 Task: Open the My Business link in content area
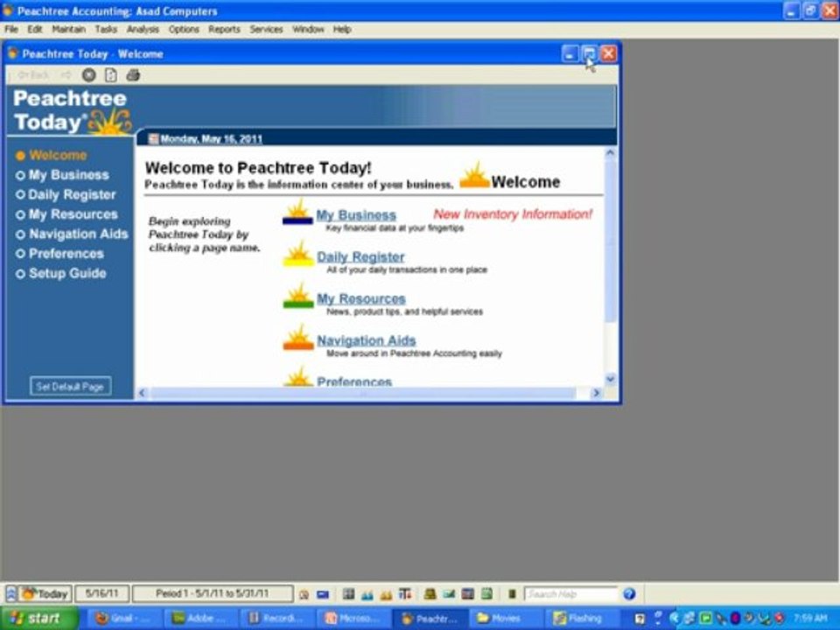click(x=356, y=215)
